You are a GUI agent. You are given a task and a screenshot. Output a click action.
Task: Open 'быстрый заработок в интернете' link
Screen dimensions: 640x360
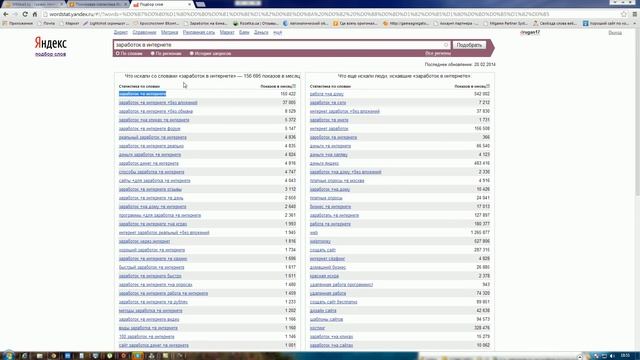pos(151,267)
